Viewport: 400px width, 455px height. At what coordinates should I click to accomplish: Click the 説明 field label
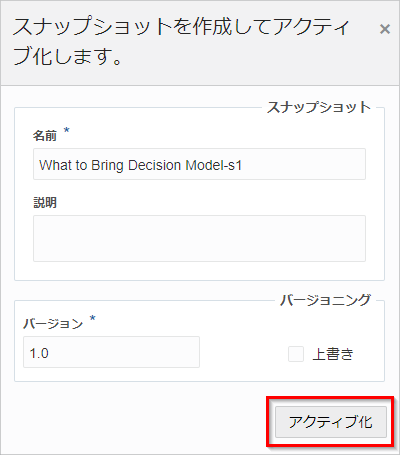point(45,202)
